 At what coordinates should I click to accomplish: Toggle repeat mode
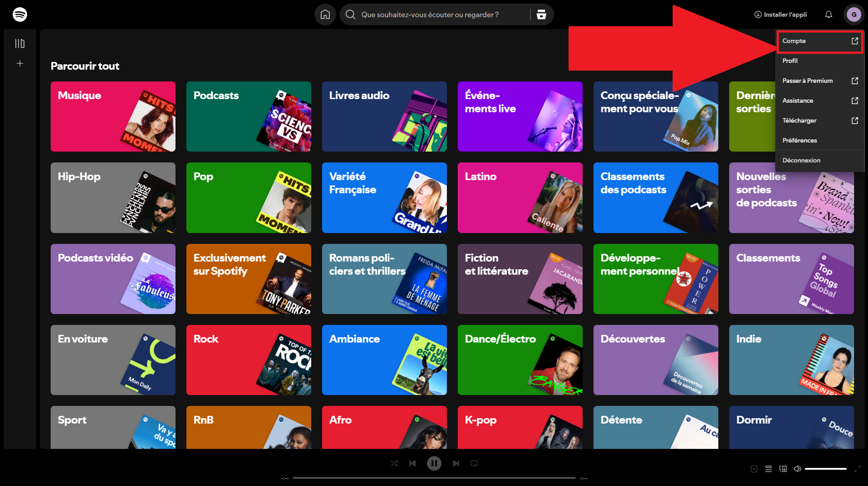(474, 463)
